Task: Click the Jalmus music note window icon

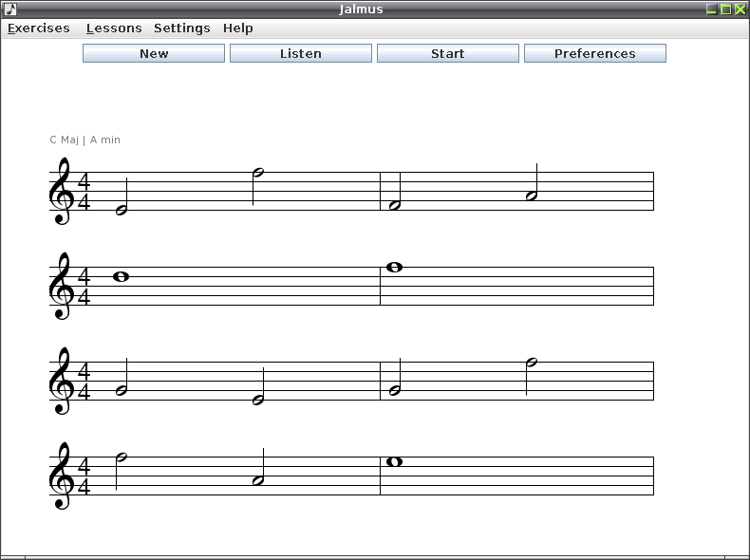Action: coord(10,9)
